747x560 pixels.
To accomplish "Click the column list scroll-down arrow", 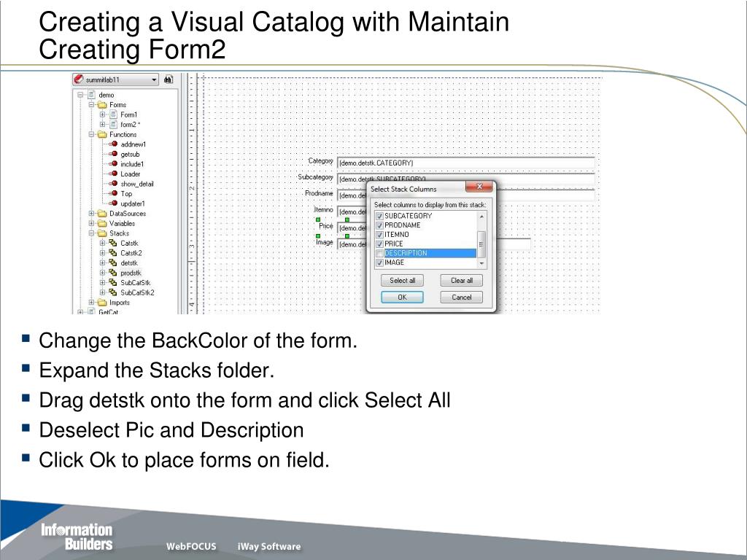I will (x=481, y=262).
